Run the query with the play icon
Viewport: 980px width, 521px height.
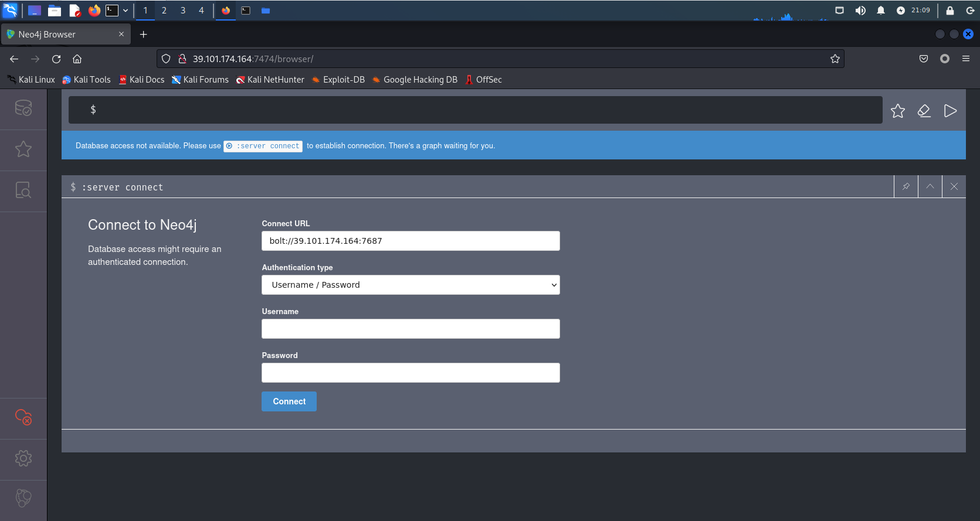coord(951,111)
